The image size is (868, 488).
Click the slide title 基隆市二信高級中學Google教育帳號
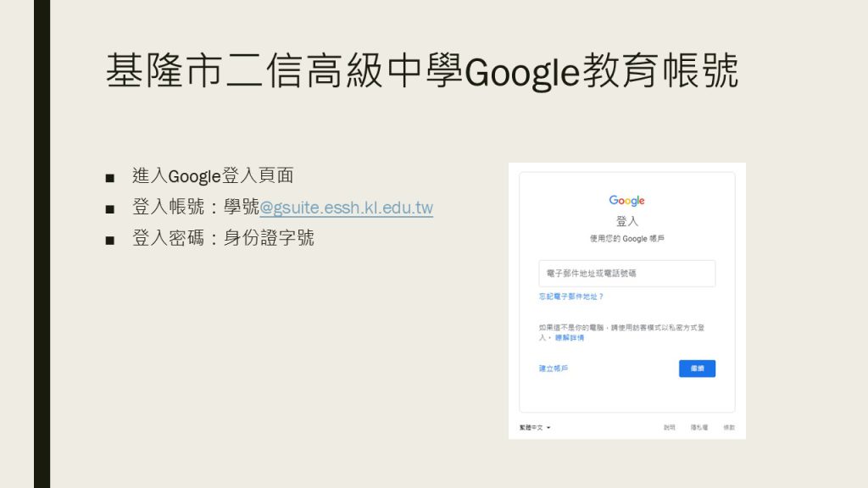(x=422, y=71)
